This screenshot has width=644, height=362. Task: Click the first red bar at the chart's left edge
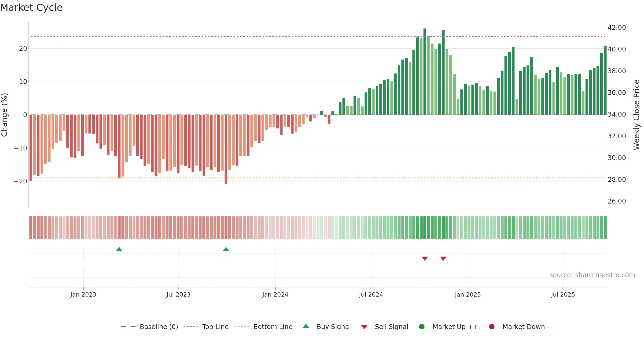pos(31,148)
